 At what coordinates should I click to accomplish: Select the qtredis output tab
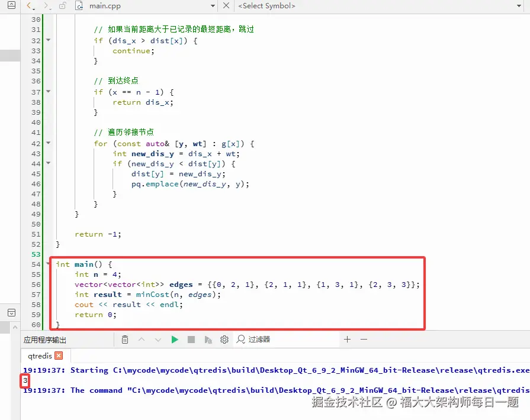pyautogui.click(x=40, y=356)
